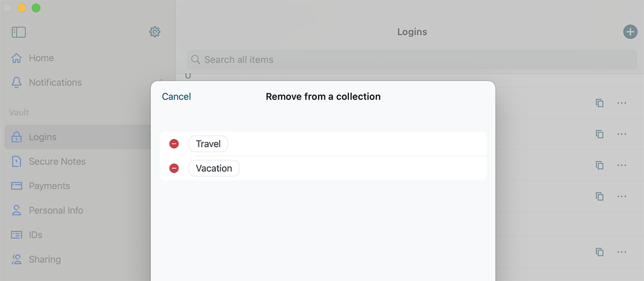Select the Vacation collection tag

point(214,168)
